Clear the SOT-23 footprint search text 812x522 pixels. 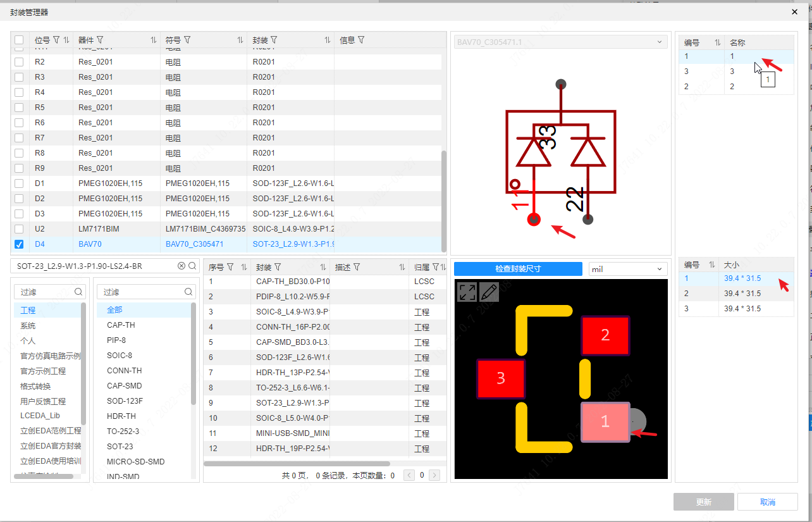[x=181, y=266]
